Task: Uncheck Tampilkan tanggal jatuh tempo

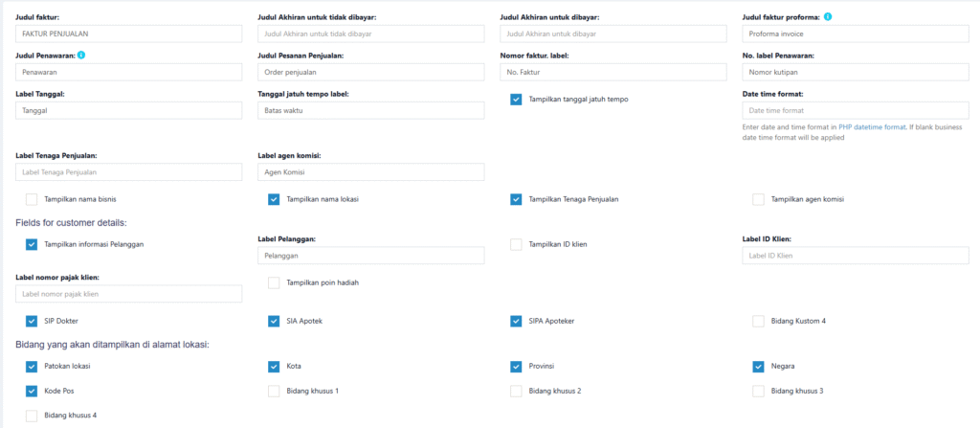Action: 516,99
